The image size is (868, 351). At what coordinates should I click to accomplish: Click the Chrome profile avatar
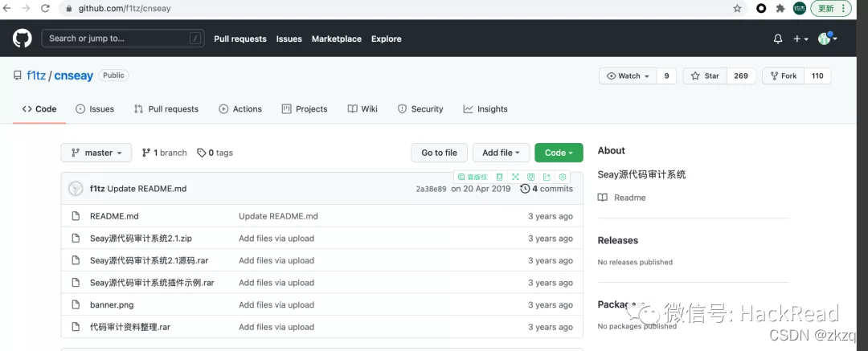[x=800, y=8]
